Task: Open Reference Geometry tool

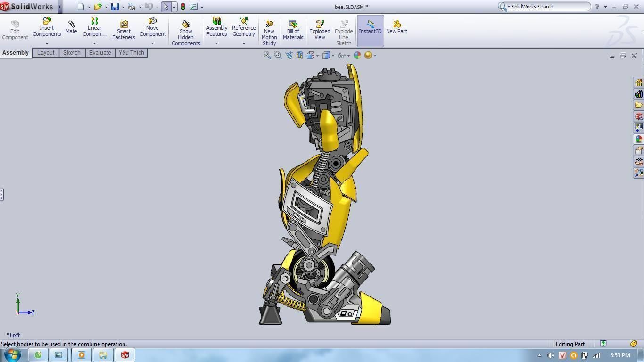Action: (x=244, y=27)
